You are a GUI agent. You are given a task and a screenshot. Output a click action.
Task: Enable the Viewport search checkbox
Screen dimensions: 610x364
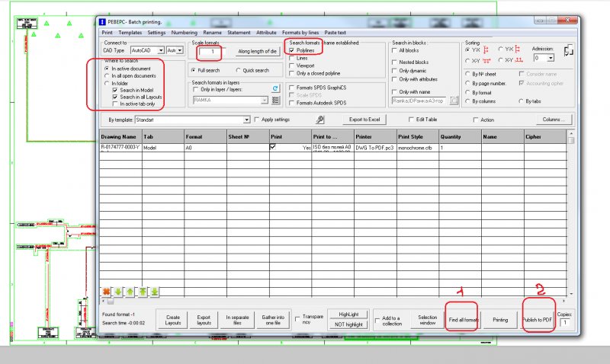coord(292,65)
